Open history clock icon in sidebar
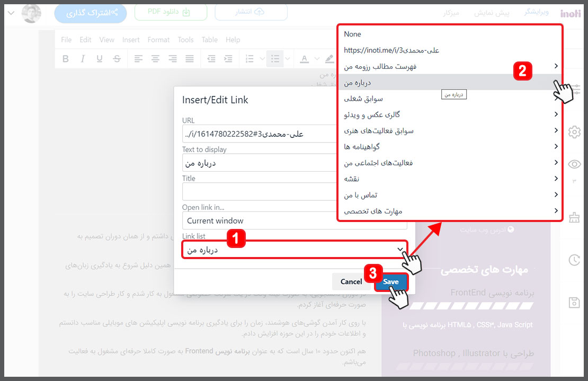This screenshot has width=588, height=381. click(x=574, y=260)
